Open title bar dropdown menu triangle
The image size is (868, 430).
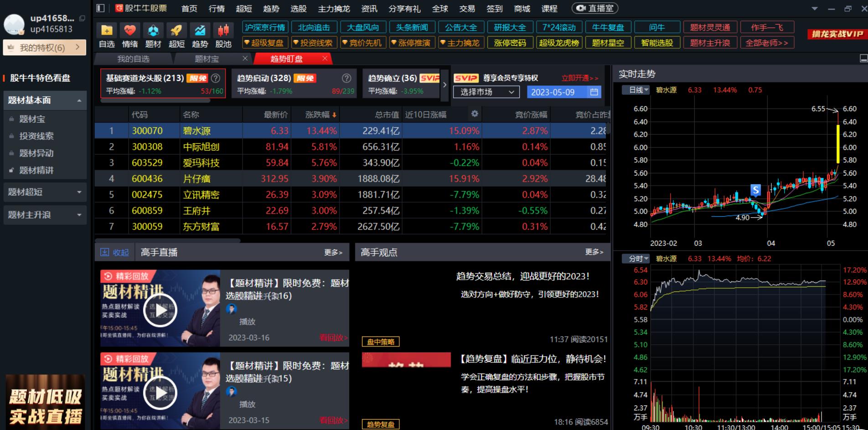pos(815,9)
